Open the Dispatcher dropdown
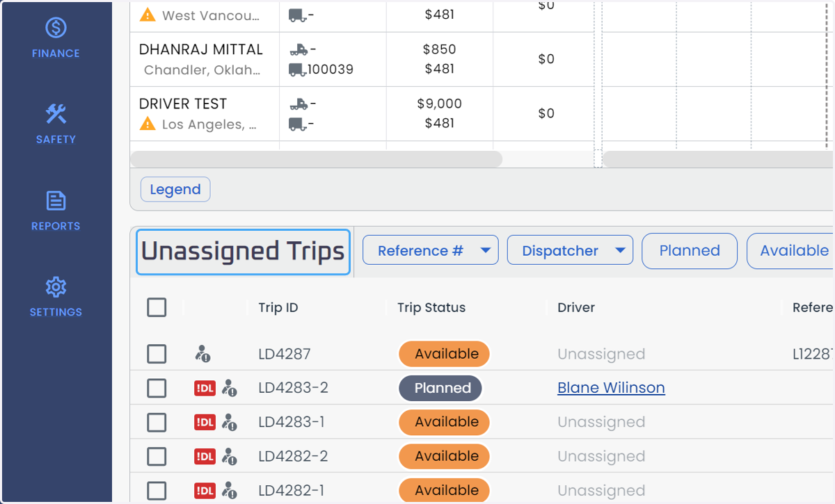 (570, 250)
